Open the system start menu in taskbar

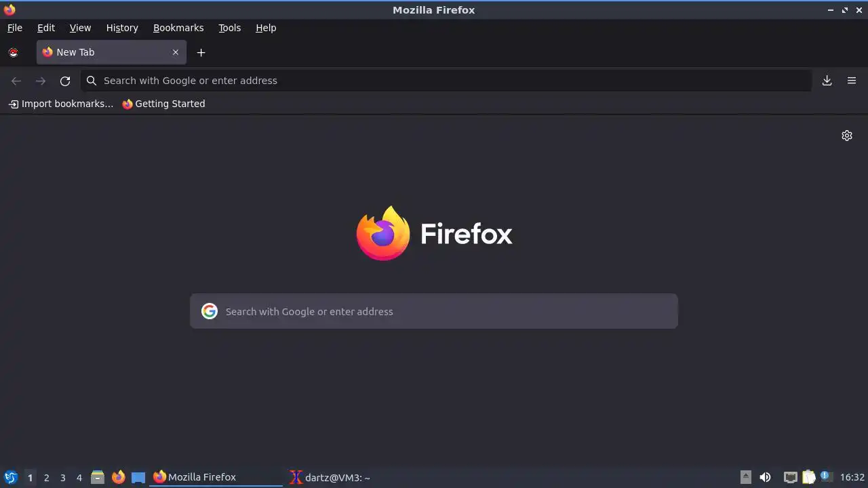11,477
